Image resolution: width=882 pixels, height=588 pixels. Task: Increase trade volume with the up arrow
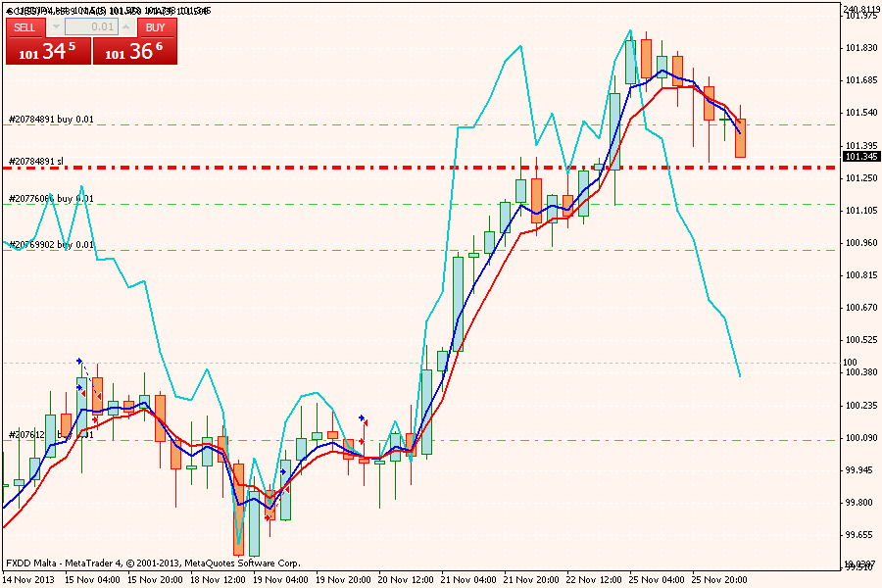click(x=127, y=27)
